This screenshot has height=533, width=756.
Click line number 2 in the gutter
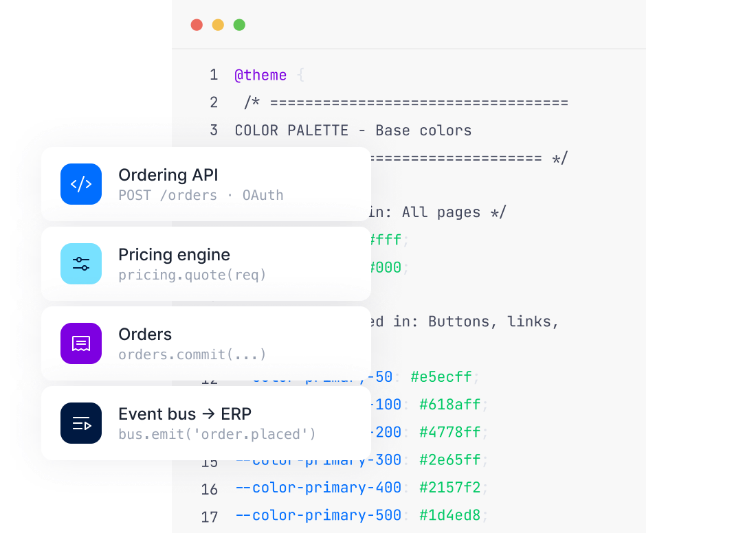tap(214, 102)
